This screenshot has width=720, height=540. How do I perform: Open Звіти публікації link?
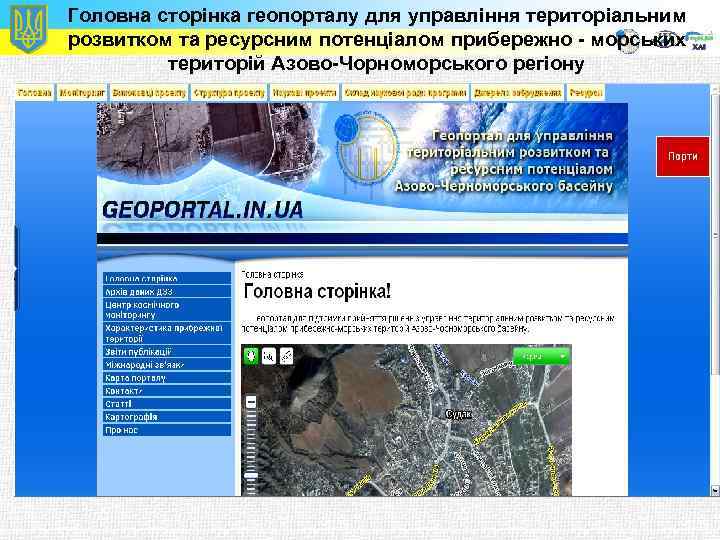(167, 352)
